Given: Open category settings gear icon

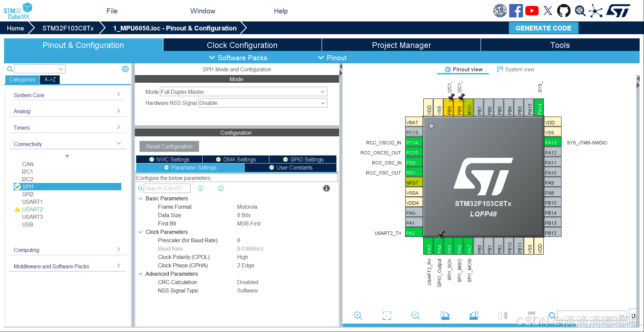Looking at the screenshot, I should click(x=125, y=69).
